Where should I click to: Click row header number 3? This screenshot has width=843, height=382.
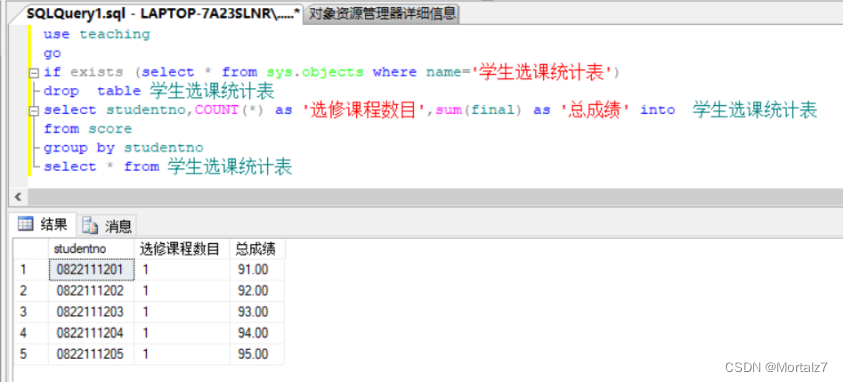(31, 312)
